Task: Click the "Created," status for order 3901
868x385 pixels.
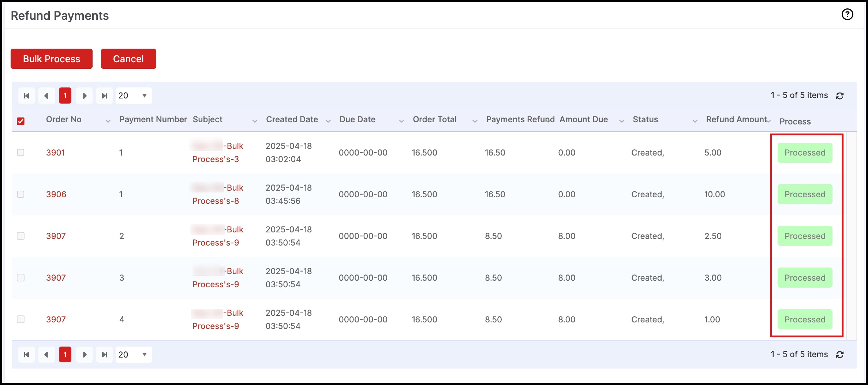Action: pos(648,153)
